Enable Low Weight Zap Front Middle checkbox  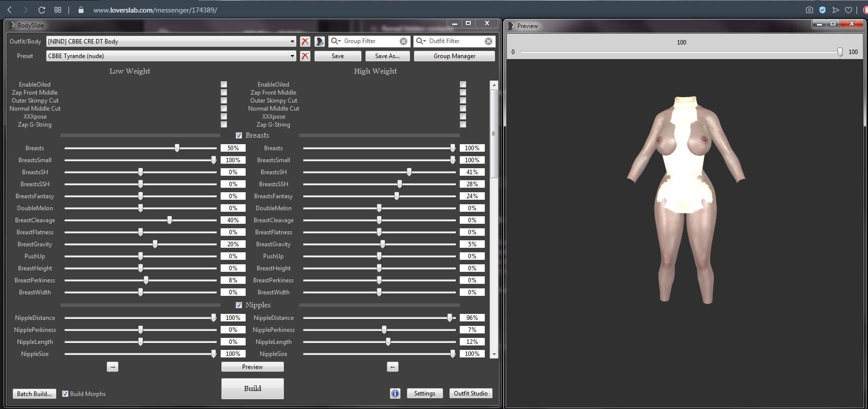224,93
